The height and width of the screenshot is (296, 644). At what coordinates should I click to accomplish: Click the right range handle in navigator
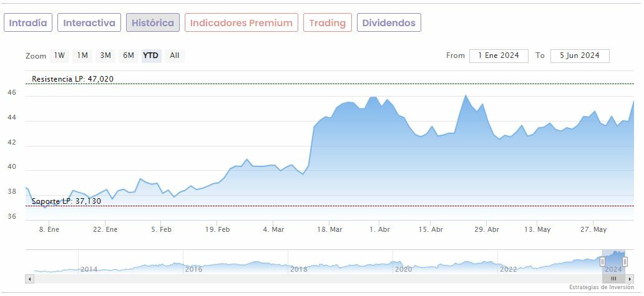pyautogui.click(x=625, y=262)
